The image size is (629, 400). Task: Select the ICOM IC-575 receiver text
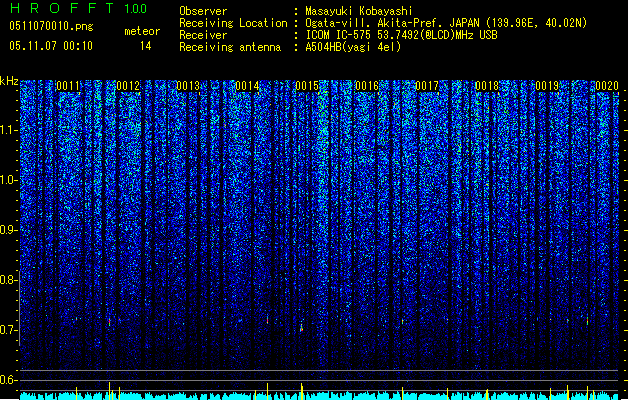pyautogui.click(x=402, y=35)
